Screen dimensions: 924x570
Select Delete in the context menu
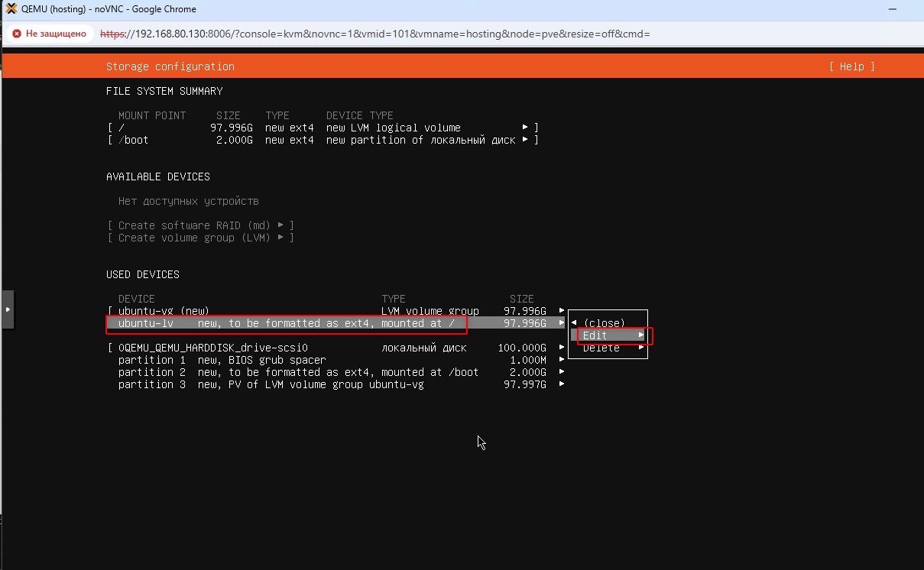point(601,348)
